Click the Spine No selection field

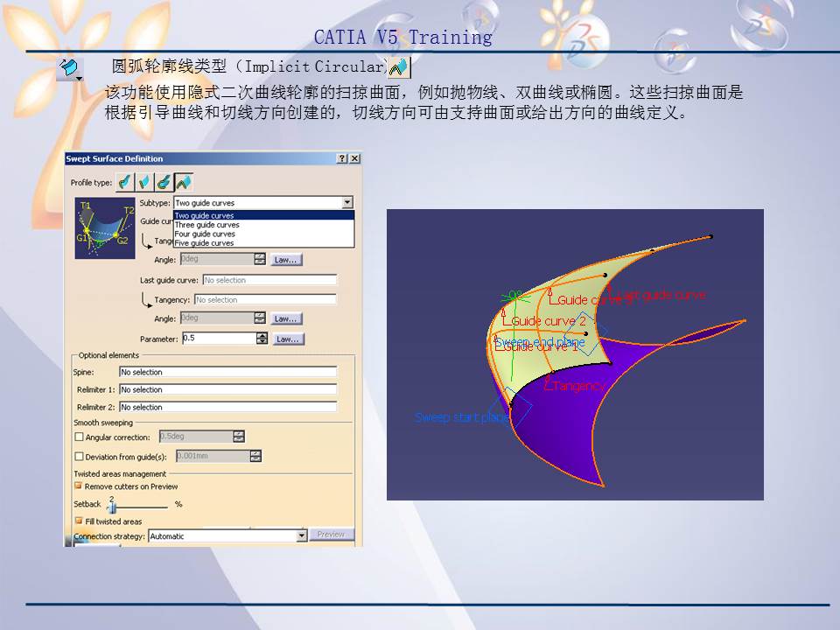click(227, 372)
